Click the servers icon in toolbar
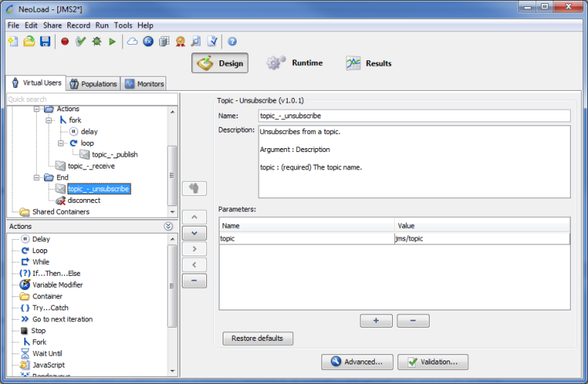This screenshot has width=588, height=384. (165, 42)
